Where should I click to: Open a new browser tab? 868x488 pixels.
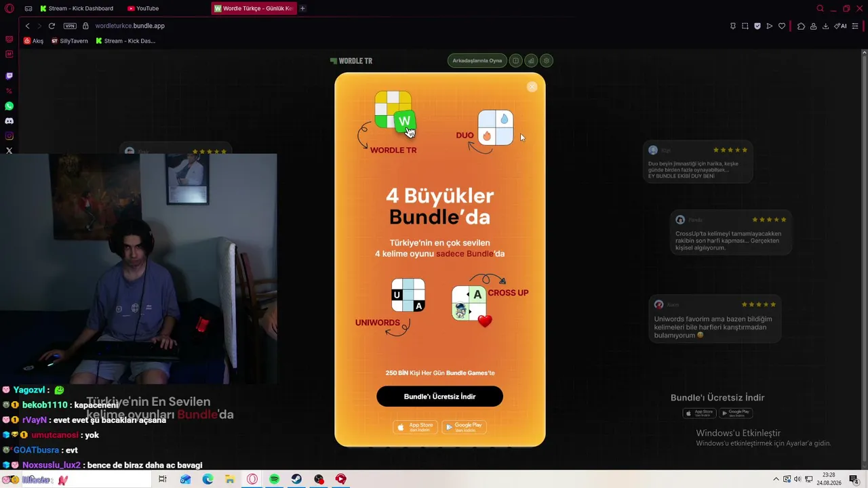pyautogui.click(x=302, y=8)
